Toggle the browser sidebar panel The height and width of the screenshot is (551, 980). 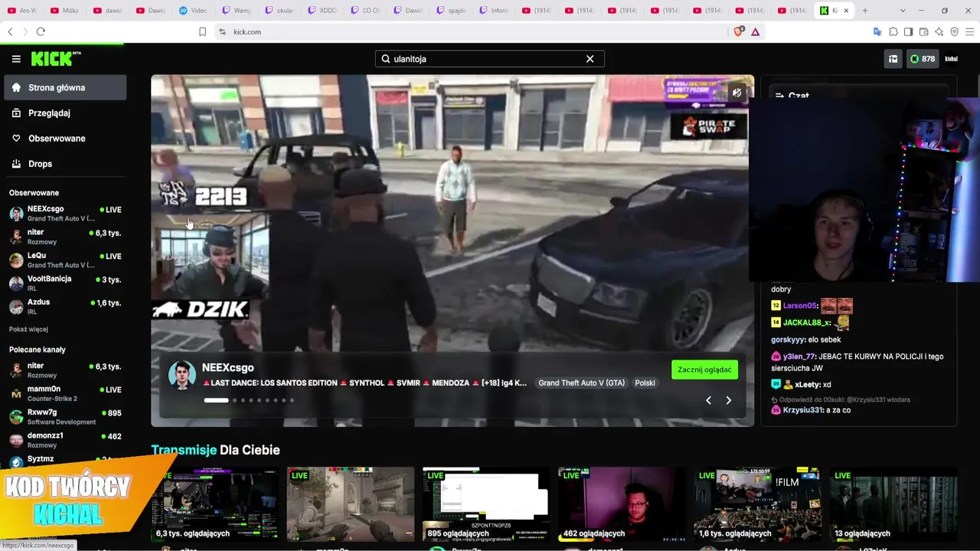click(908, 31)
